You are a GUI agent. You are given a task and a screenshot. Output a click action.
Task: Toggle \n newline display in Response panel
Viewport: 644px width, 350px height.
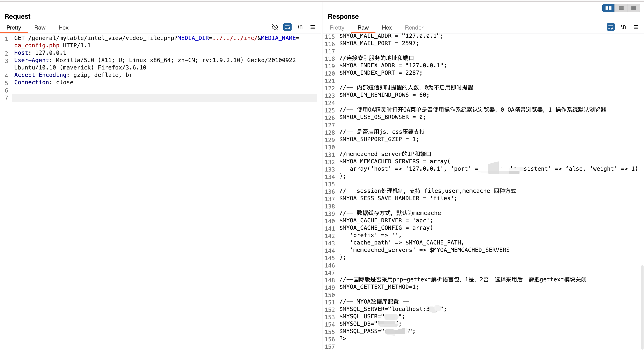(623, 27)
